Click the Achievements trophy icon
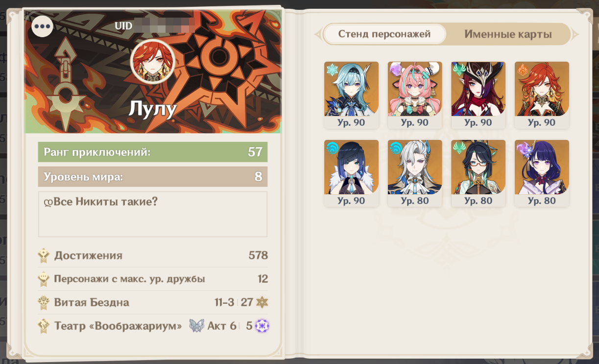 (x=44, y=255)
